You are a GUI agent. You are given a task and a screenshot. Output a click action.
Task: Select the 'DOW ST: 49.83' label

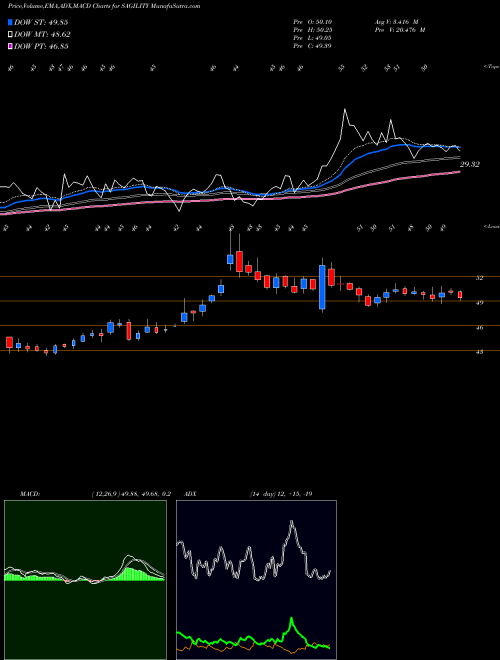coord(41,22)
